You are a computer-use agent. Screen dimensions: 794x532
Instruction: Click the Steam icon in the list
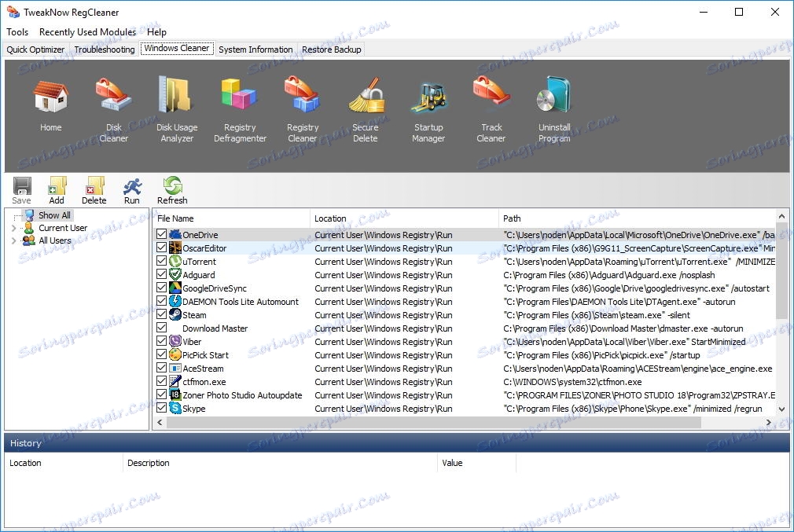[x=175, y=314]
